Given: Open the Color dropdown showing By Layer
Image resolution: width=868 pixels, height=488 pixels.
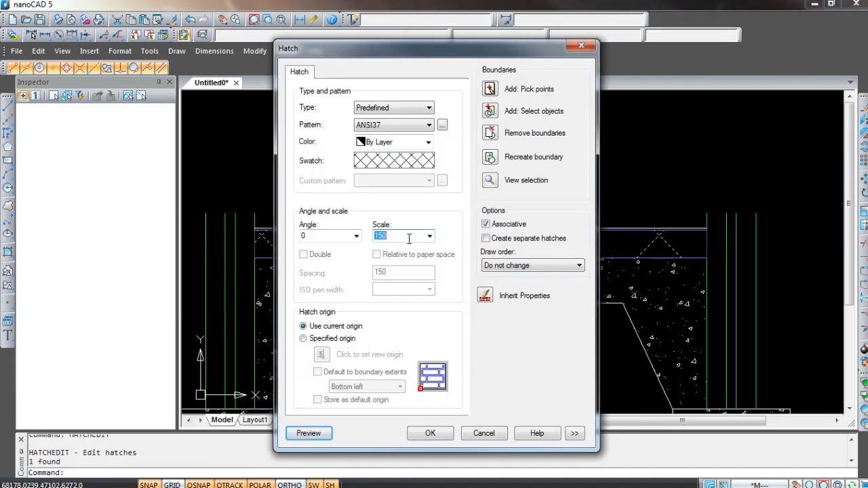Looking at the screenshot, I should coord(394,142).
